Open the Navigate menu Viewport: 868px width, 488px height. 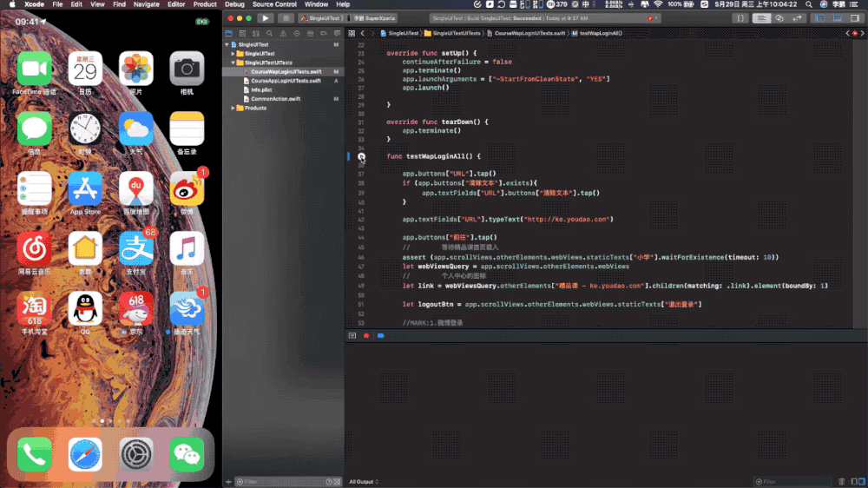click(x=147, y=4)
